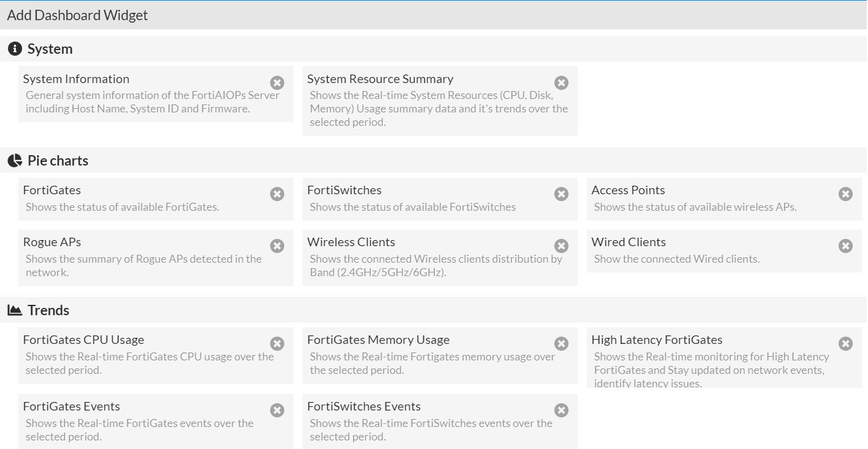The height and width of the screenshot is (449, 868).
Task: Click the High Latency FortiGates X icon
Action: point(845,343)
